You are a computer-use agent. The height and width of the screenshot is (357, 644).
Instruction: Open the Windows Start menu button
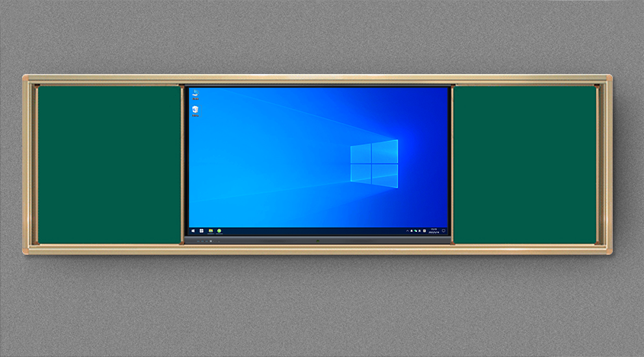(194, 231)
